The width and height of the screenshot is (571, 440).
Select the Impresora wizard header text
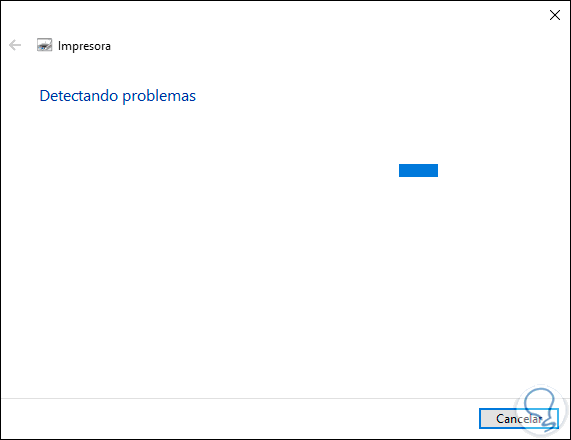click(x=84, y=46)
